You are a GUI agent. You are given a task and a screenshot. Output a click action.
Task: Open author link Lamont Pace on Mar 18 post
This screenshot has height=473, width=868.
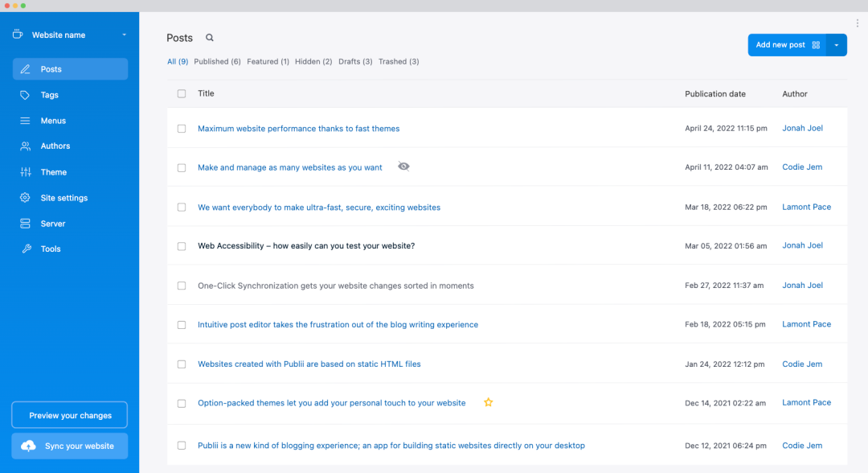[807, 207]
